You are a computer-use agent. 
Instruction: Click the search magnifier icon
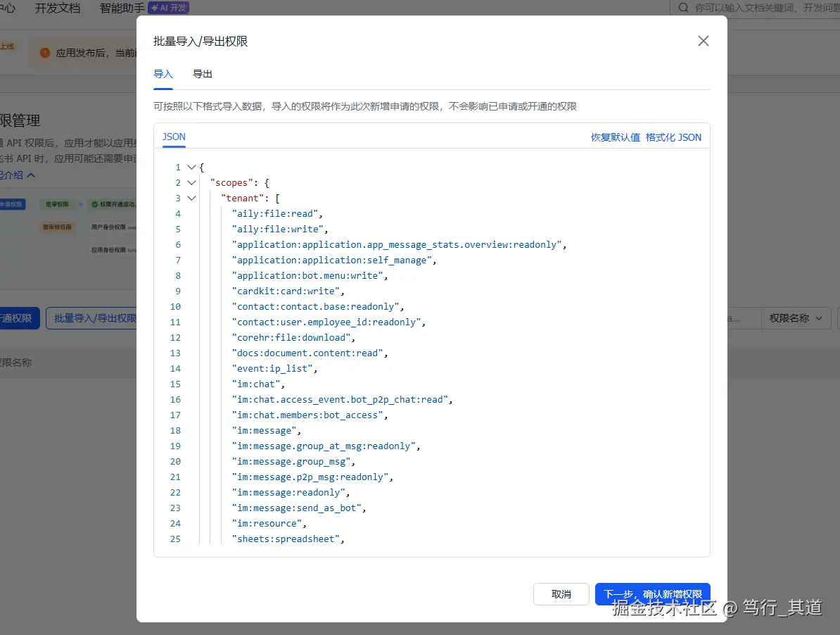[x=683, y=8]
